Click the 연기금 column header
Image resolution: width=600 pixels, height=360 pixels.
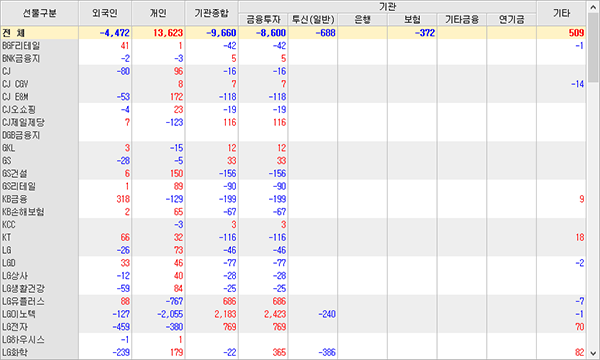(x=511, y=20)
